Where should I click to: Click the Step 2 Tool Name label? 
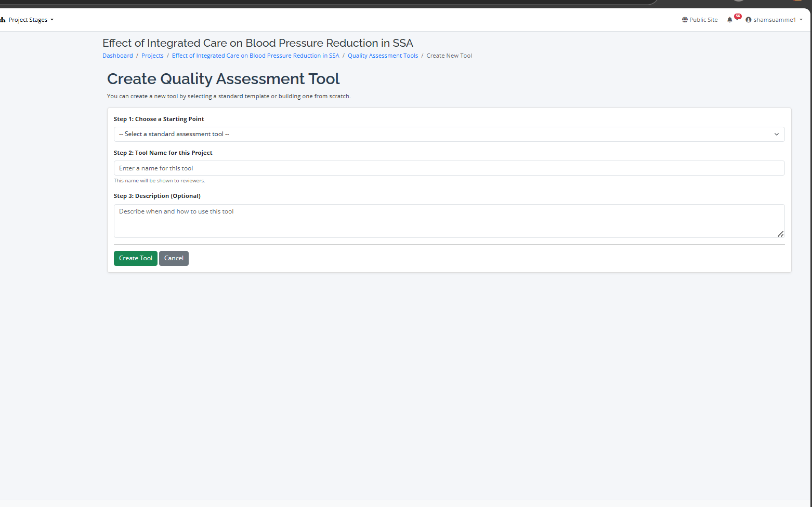163,153
